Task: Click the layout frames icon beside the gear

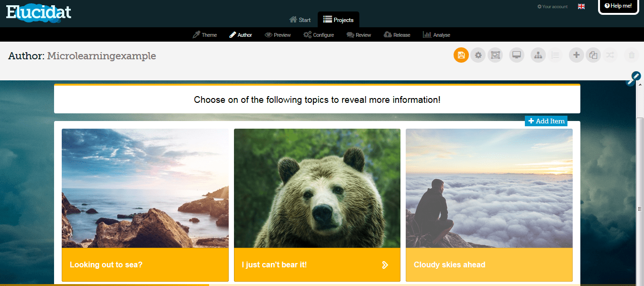Action: 495,55
